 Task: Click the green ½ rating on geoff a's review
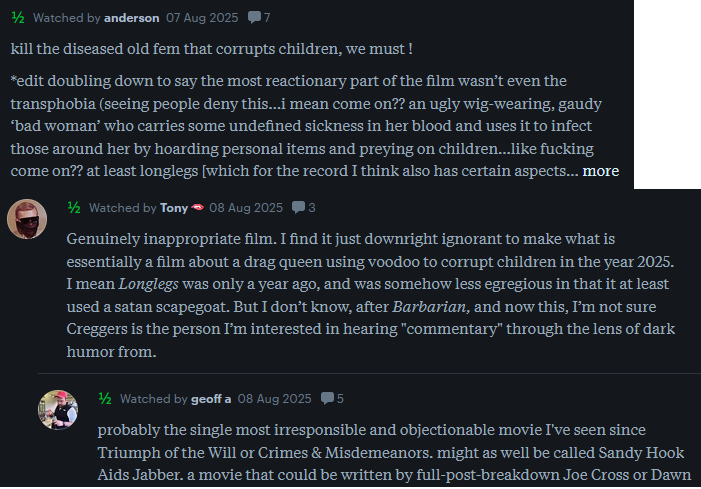click(105, 398)
